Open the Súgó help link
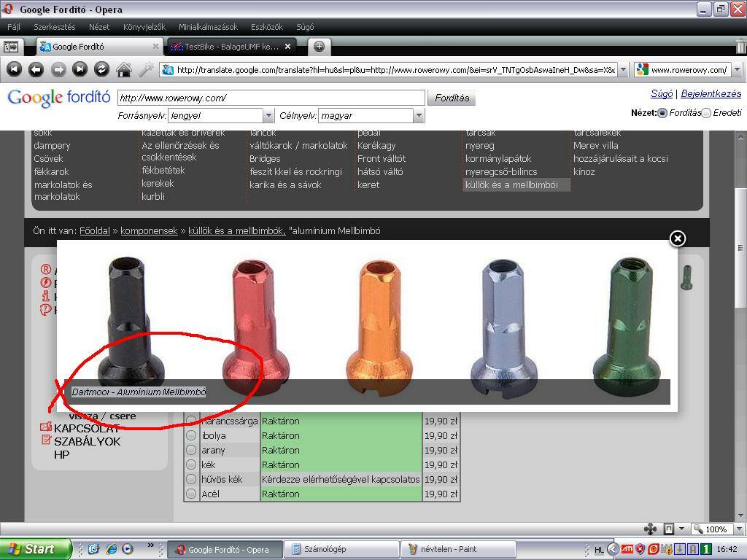 [x=661, y=93]
